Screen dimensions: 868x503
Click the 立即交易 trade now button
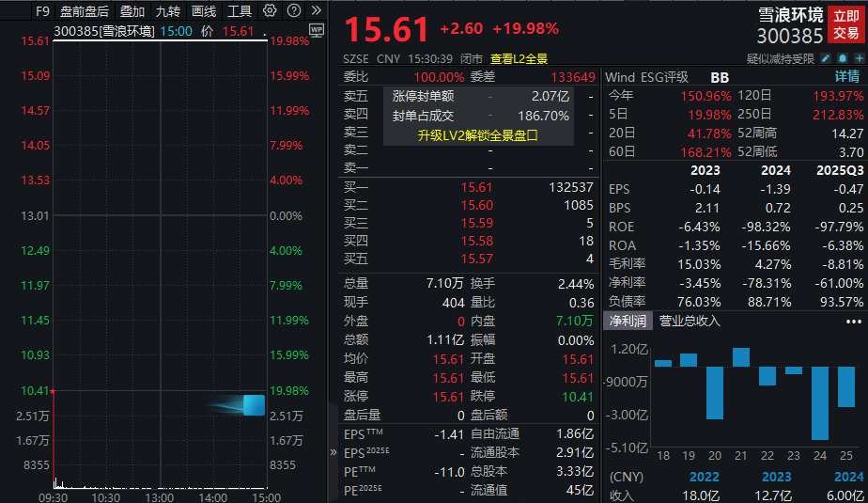coord(846,25)
